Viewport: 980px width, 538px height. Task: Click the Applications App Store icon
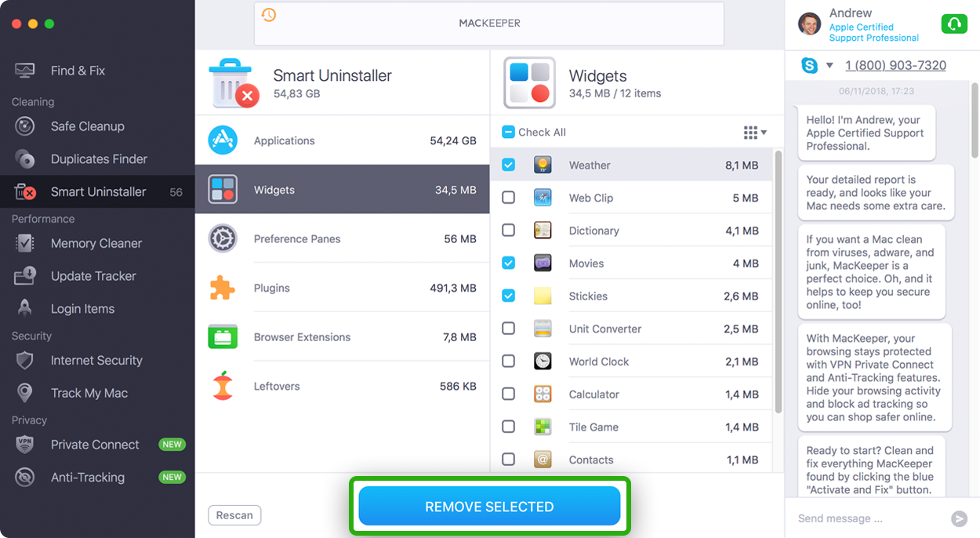(x=223, y=140)
